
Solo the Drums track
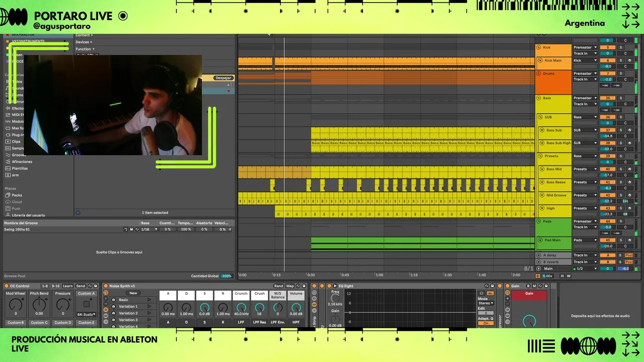[621, 73]
